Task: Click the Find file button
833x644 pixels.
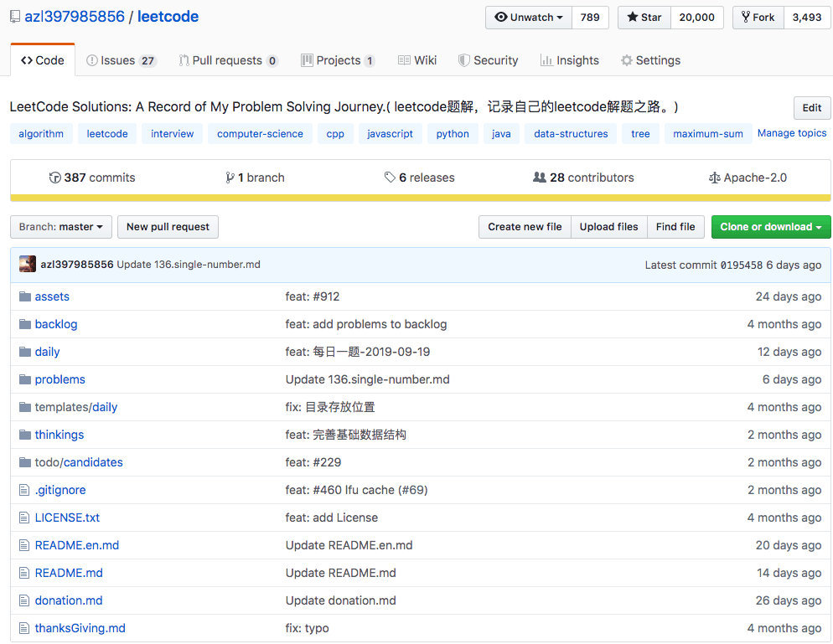Action: pyautogui.click(x=675, y=227)
